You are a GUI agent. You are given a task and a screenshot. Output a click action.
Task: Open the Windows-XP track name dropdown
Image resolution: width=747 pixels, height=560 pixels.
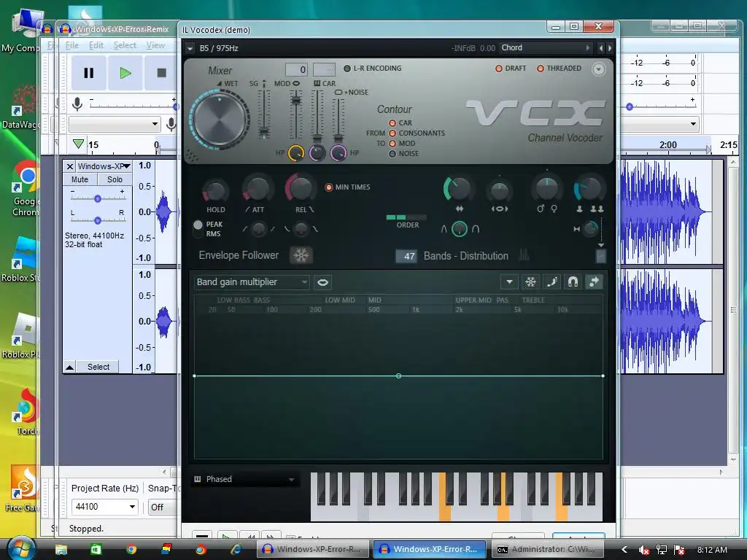click(104, 166)
